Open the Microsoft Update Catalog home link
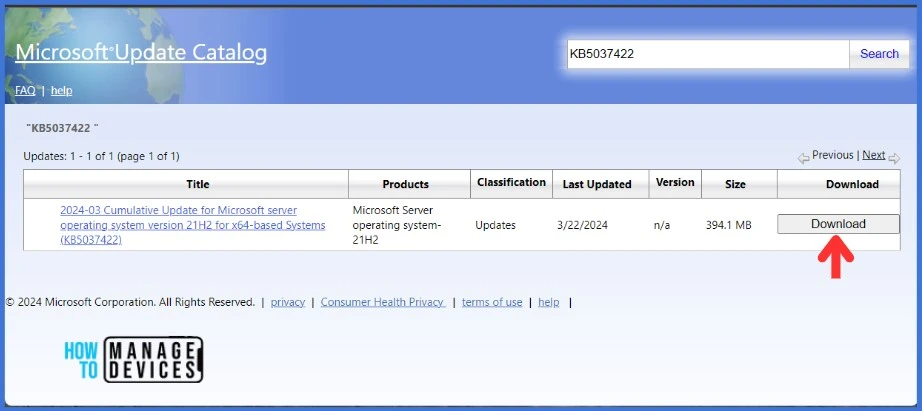922x411 pixels. 141,53
